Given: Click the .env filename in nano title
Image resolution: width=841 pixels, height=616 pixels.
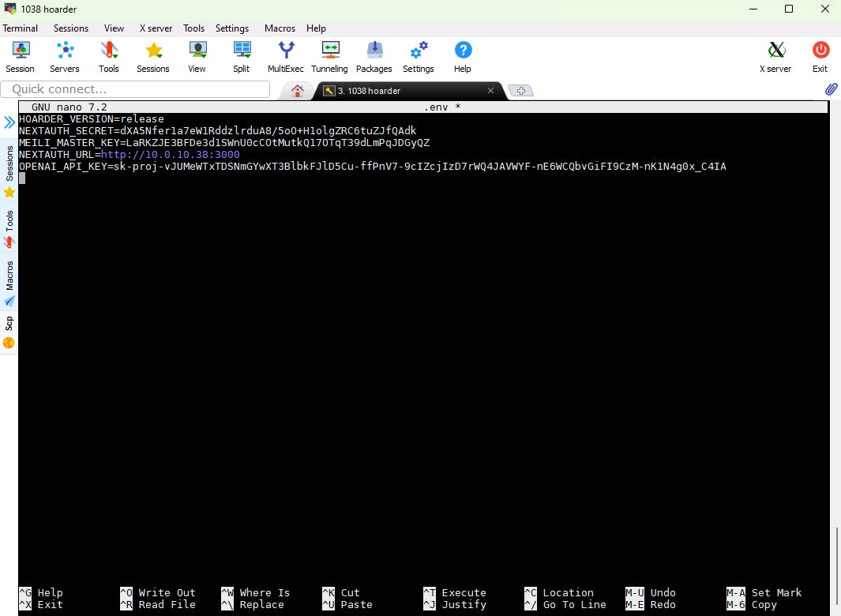Looking at the screenshot, I should [x=436, y=107].
